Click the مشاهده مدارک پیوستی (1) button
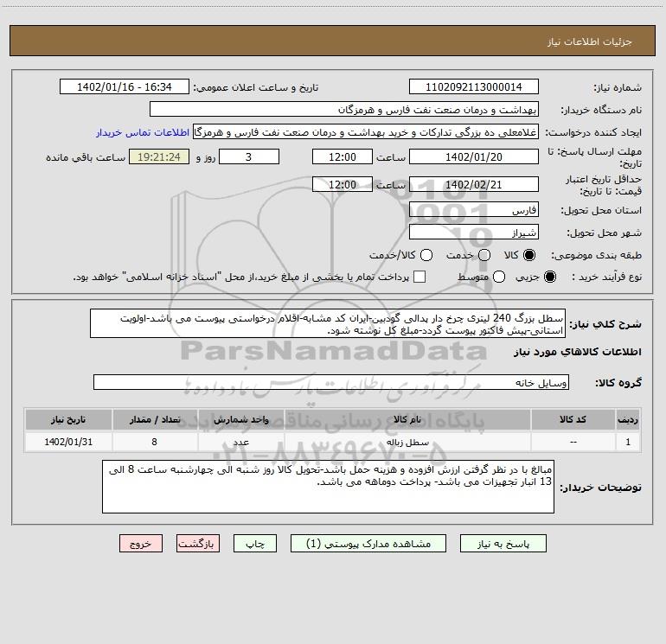The width and height of the screenshot is (666, 644). [368, 544]
